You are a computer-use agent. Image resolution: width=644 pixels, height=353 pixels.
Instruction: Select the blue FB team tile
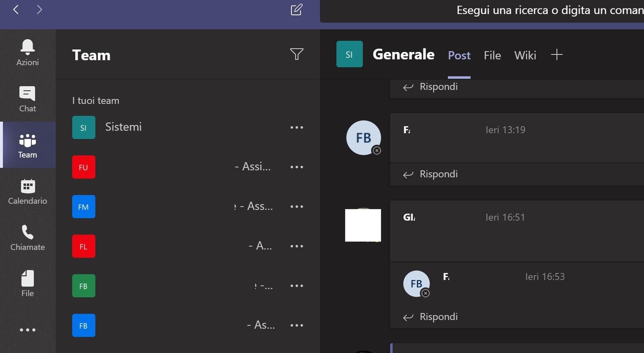click(x=84, y=325)
